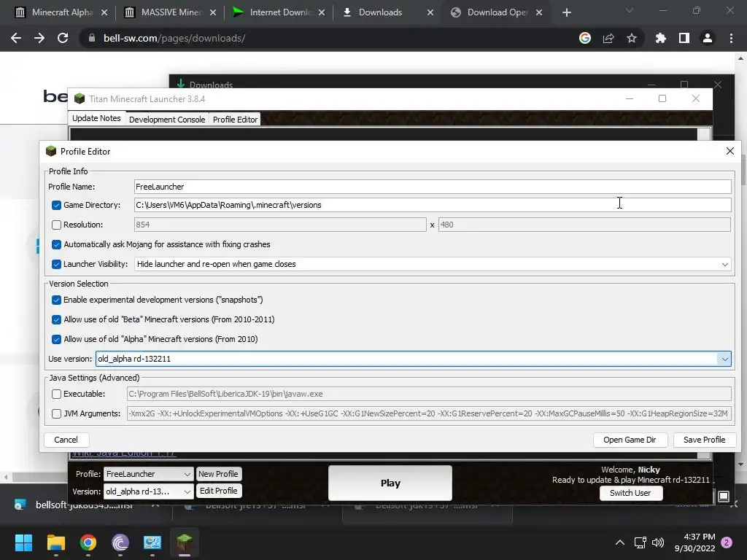
Task: Open Version dropdown in launcher footer
Action: tap(148, 491)
